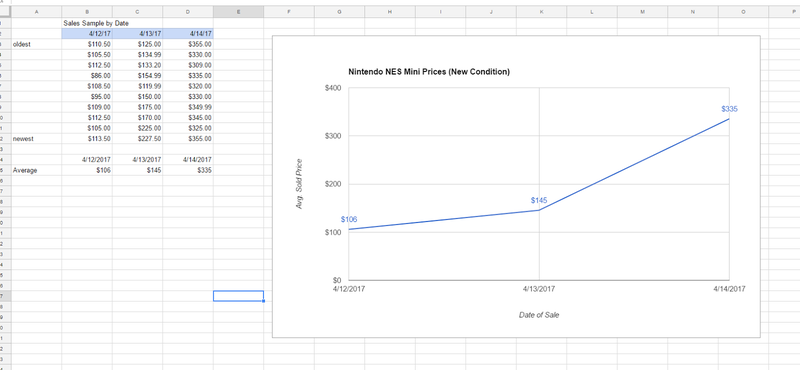Click the $400 y-axis label
The width and height of the screenshot is (800, 370).
(333, 88)
